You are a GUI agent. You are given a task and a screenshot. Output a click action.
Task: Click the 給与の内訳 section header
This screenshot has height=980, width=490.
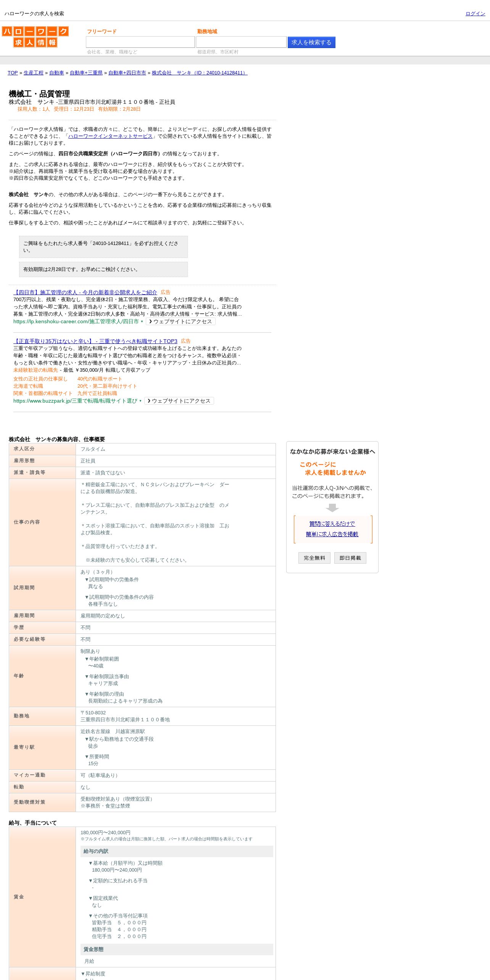tap(177, 851)
